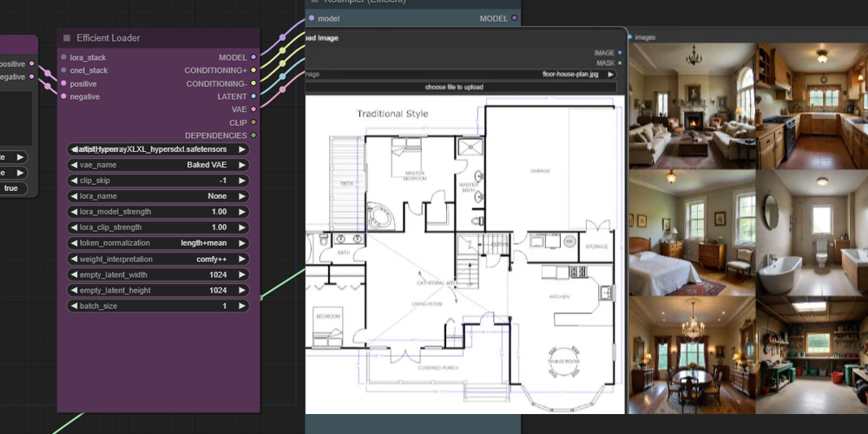Decrease lora_clip_strength with left arrow

click(74, 227)
